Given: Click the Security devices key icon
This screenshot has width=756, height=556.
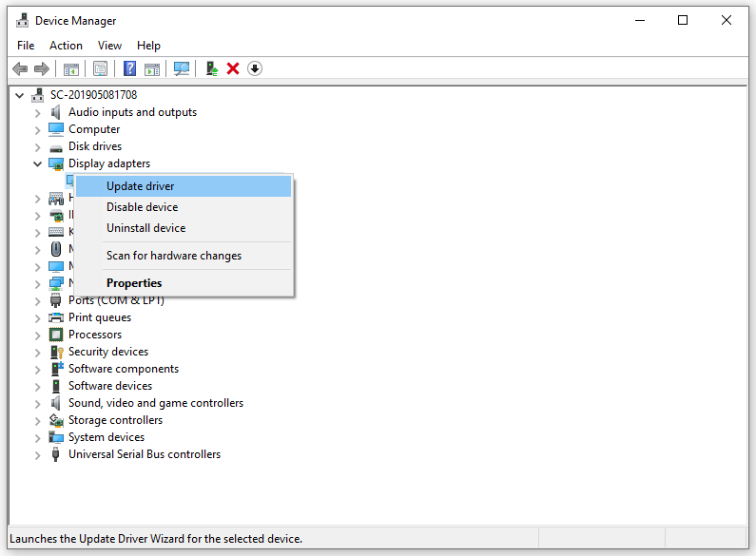Looking at the screenshot, I should tap(56, 353).
